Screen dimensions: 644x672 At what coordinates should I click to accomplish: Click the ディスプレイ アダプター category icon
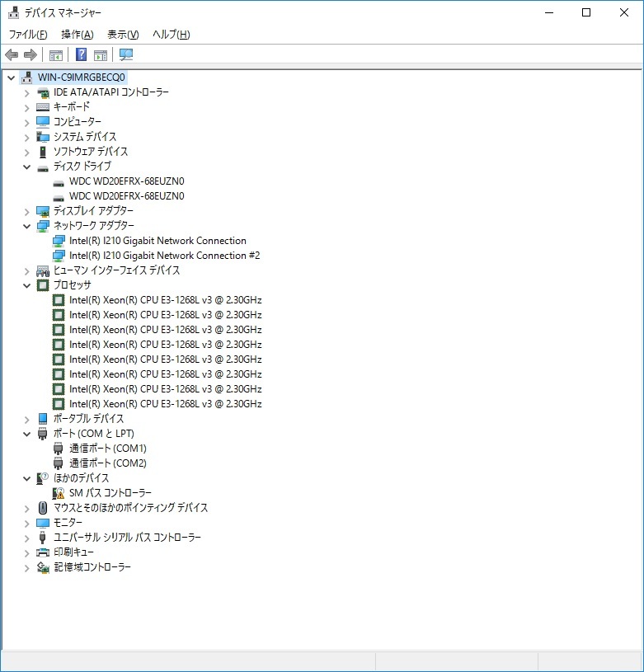tap(43, 211)
